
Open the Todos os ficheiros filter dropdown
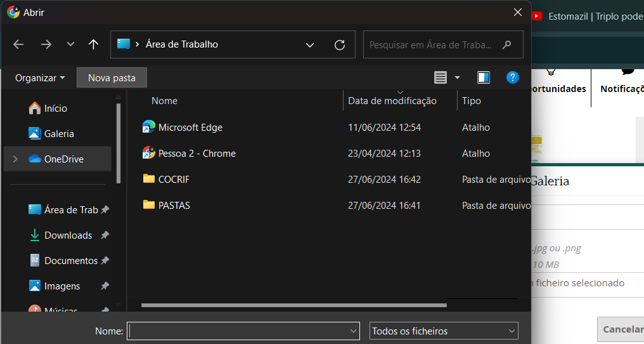[444, 331]
